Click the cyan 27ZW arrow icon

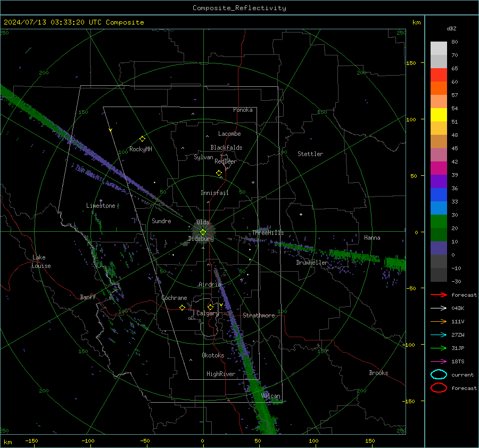(x=439, y=335)
